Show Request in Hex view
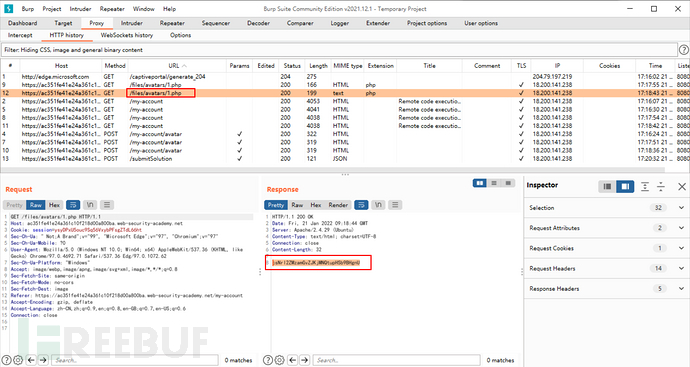 point(55,205)
